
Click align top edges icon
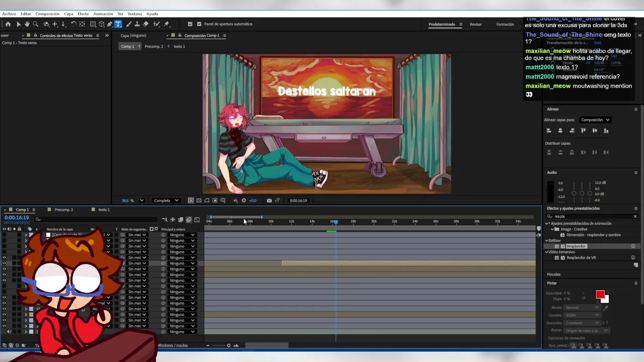click(x=583, y=131)
